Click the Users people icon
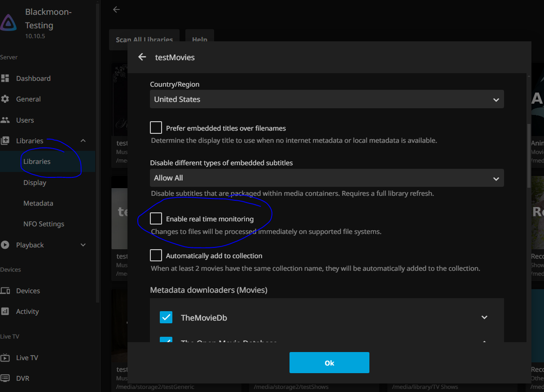The height and width of the screenshot is (392, 544). click(5, 120)
